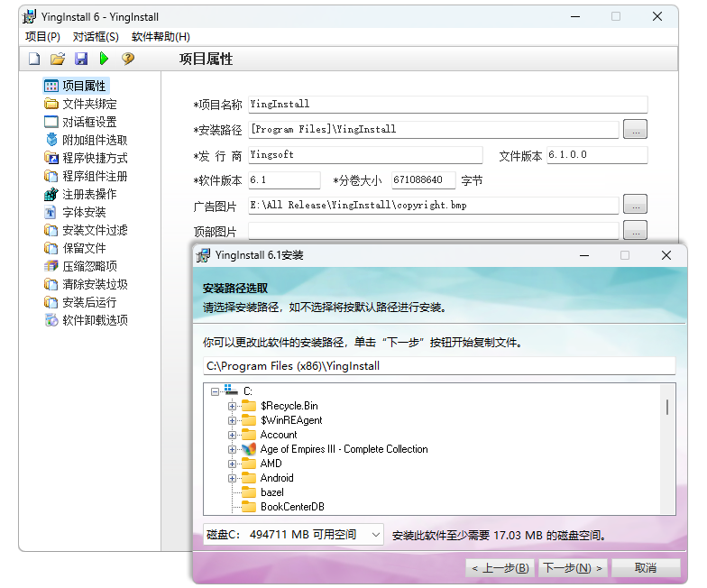Click the Save floppy disk icon
Screen dimensions: 707x588
(x=81, y=59)
